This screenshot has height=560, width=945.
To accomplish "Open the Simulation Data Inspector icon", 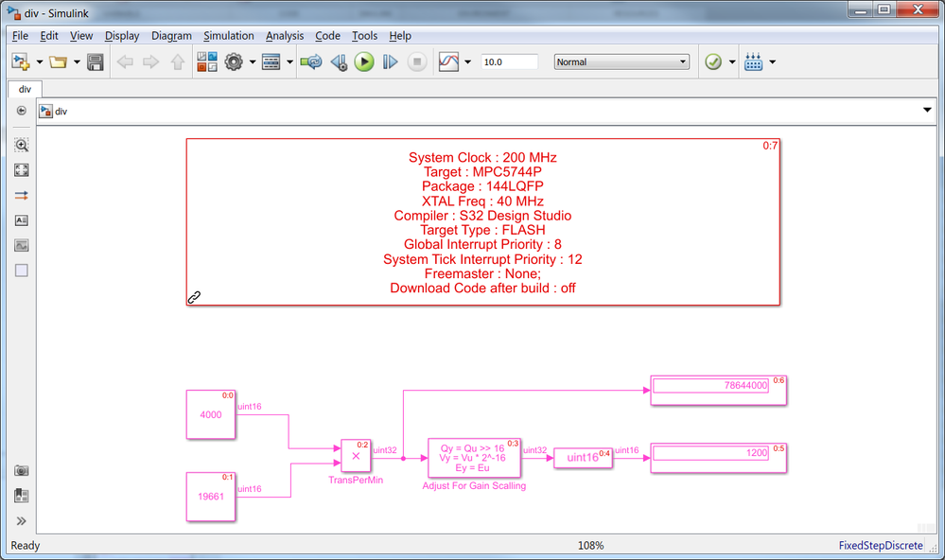I will pyautogui.click(x=449, y=61).
